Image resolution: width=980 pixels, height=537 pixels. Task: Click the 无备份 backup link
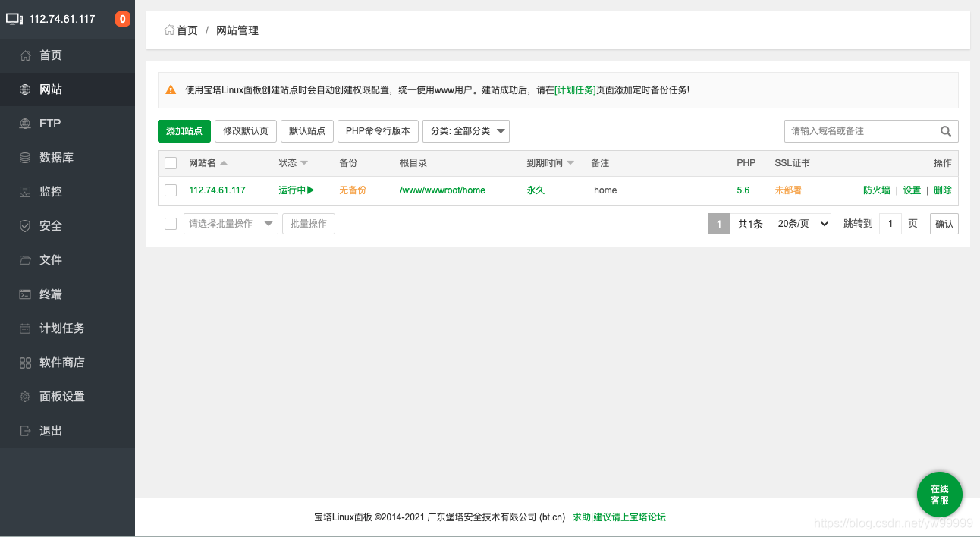click(x=353, y=190)
